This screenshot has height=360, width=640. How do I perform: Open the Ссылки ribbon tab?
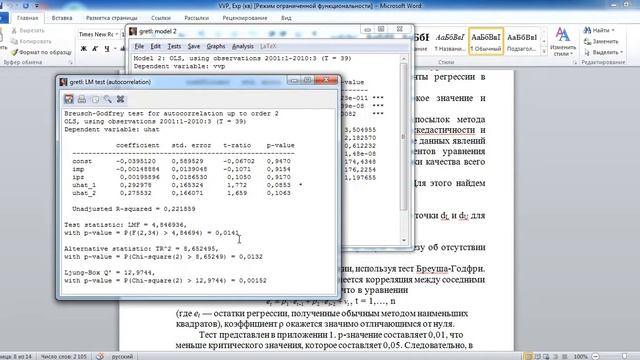click(161, 18)
